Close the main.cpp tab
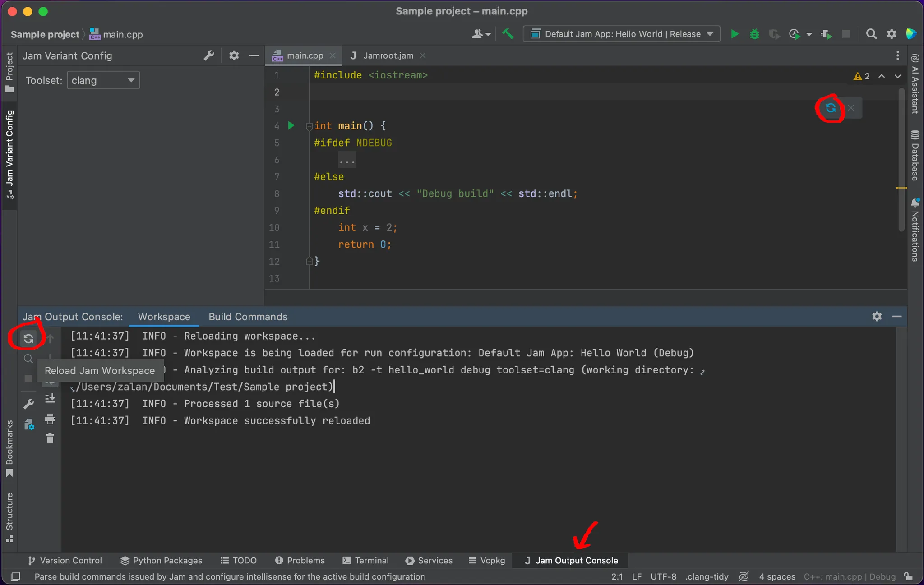 click(x=333, y=55)
